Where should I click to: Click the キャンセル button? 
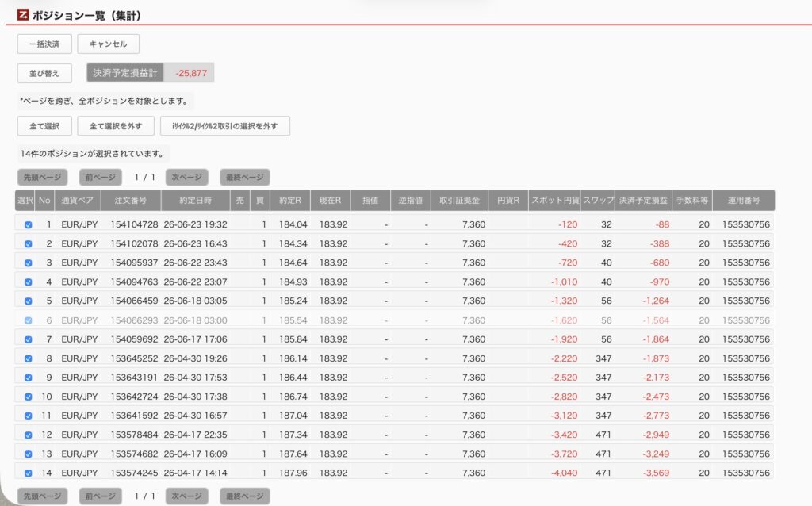pos(108,44)
